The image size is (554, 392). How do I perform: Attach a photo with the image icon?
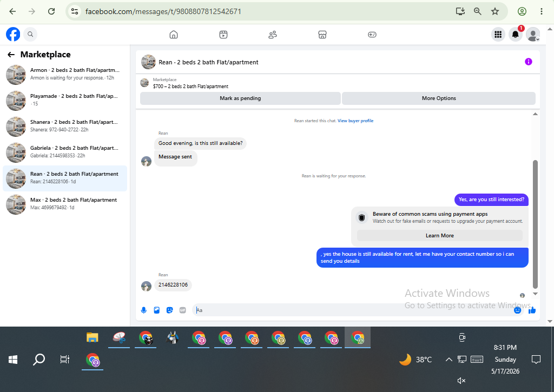(x=157, y=310)
